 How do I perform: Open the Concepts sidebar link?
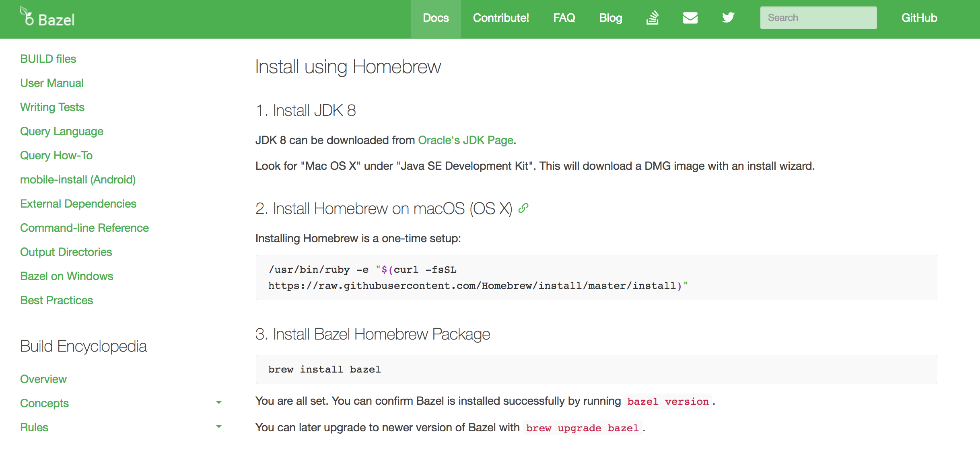(x=44, y=403)
